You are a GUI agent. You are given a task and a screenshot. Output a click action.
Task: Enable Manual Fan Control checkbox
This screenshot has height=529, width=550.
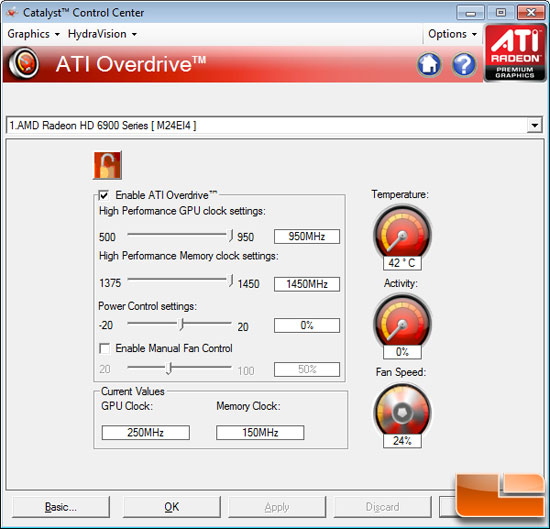(104, 348)
